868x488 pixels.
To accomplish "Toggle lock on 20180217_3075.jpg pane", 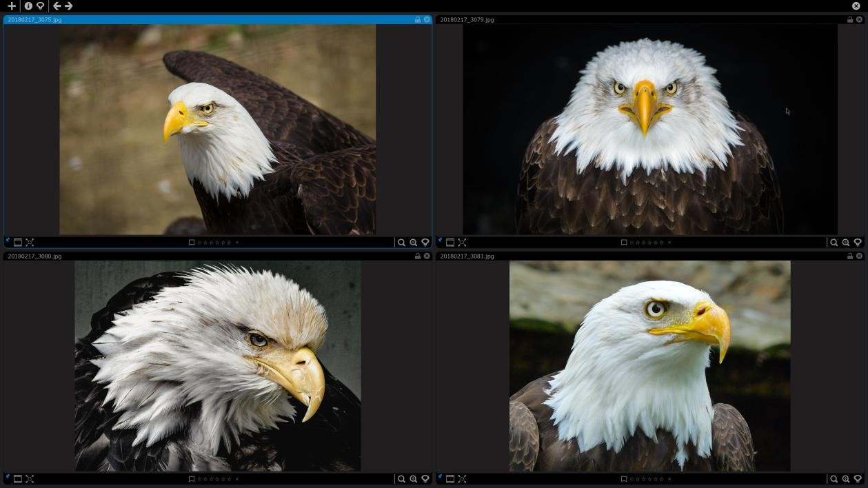I will 417,19.
